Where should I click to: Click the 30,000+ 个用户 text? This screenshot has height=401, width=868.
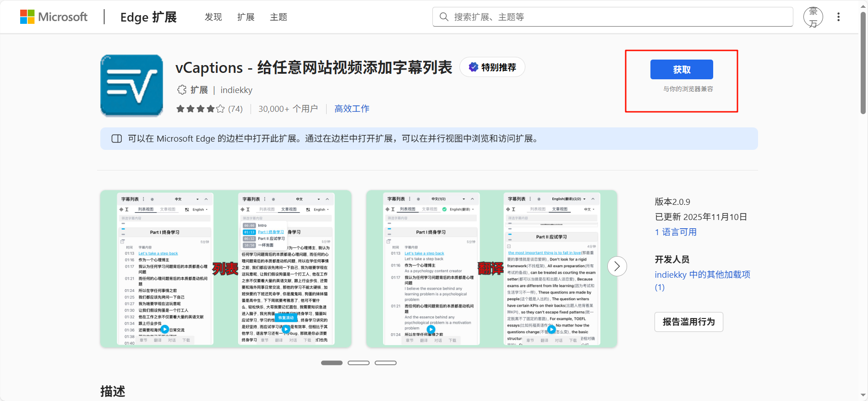(x=288, y=109)
